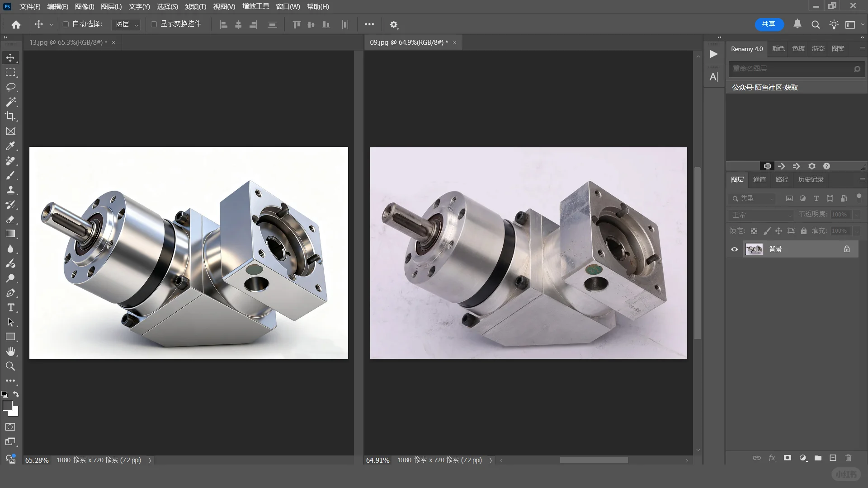Select the Lasso tool
The height and width of the screenshot is (488, 868).
tap(11, 87)
